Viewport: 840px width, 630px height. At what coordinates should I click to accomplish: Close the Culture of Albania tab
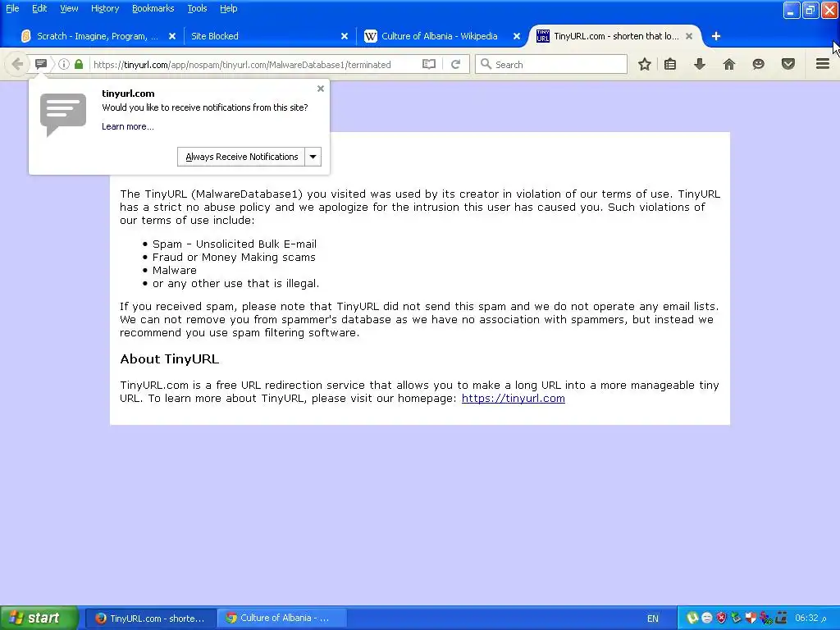pos(517,36)
